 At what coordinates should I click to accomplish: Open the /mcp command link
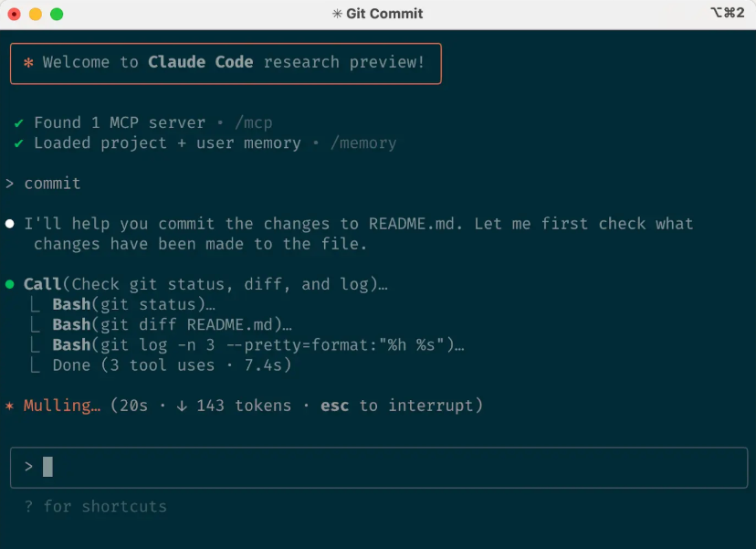tap(254, 122)
